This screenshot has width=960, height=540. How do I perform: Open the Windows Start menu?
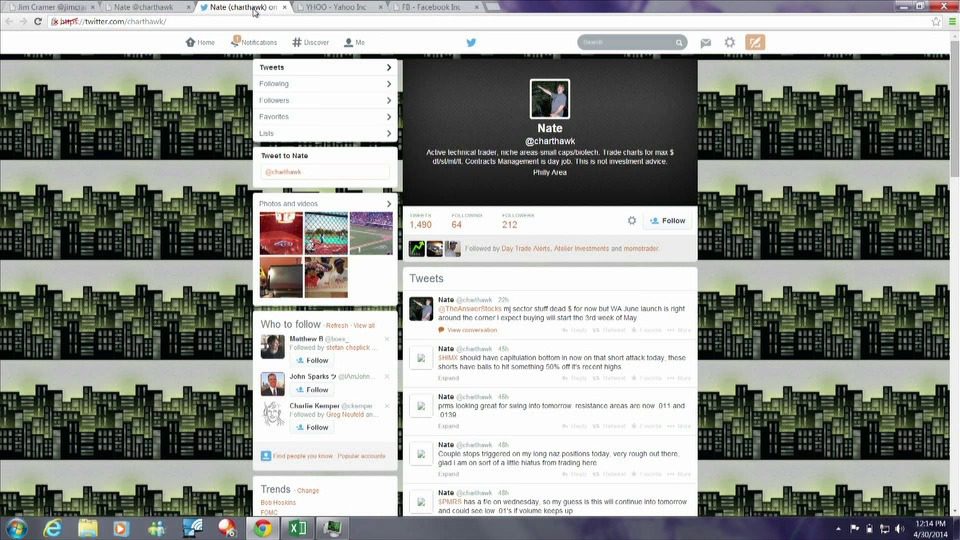pyautogui.click(x=17, y=528)
